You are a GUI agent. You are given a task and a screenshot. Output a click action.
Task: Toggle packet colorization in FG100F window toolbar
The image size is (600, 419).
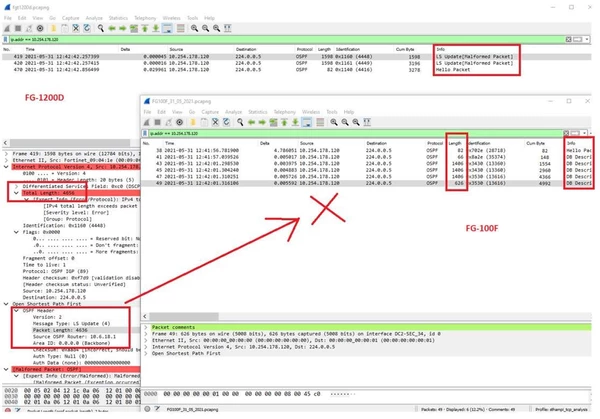point(320,122)
